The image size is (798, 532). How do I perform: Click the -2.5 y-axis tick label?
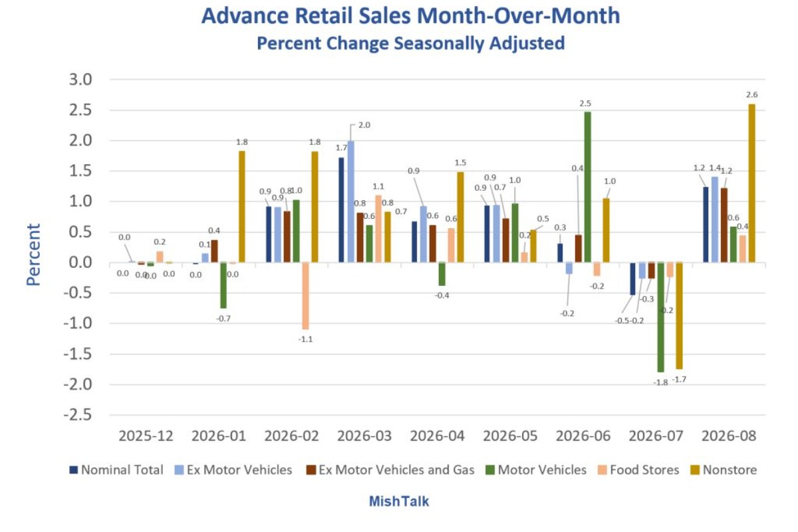(x=77, y=416)
